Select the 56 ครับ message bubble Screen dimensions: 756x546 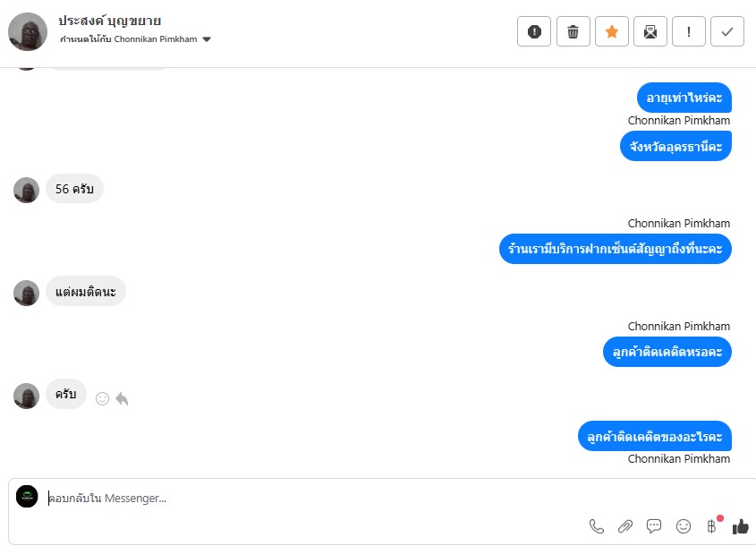74,189
